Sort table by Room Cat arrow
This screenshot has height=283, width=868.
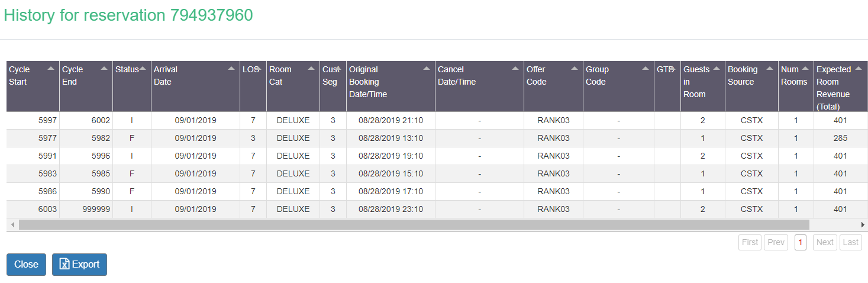tap(311, 69)
